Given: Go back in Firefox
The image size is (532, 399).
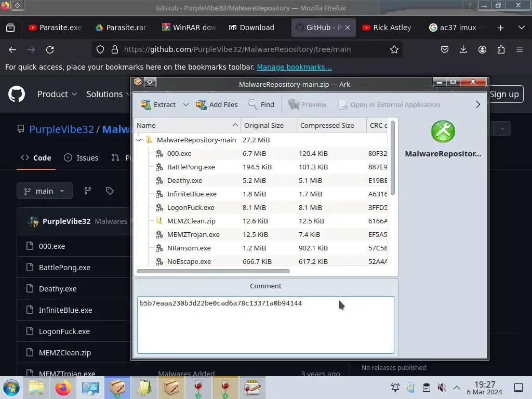Looking at the screenshot, I should [12, 49].
